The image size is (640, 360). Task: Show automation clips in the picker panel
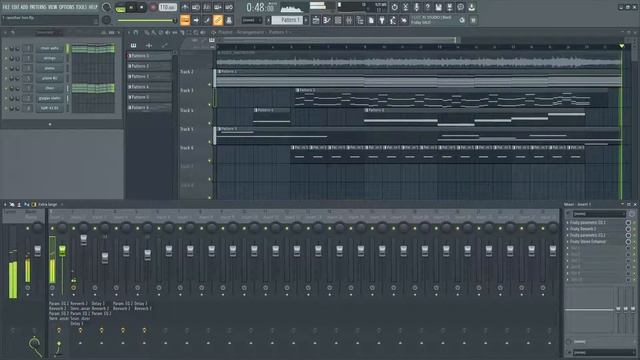(x=164, y=45)
